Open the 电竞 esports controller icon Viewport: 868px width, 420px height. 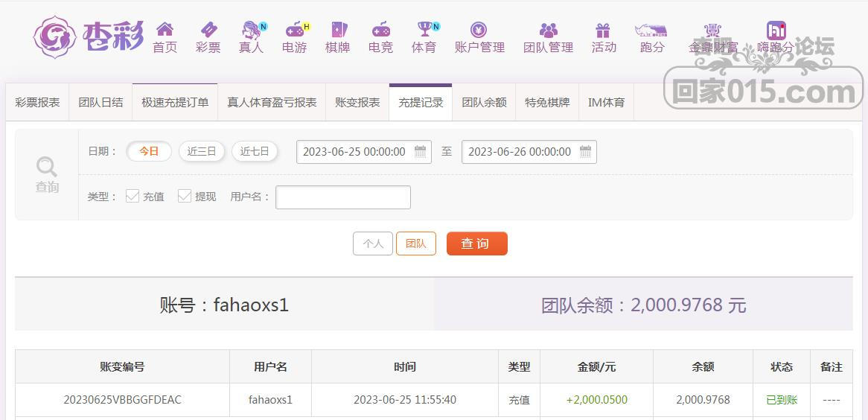click(381, 29)
